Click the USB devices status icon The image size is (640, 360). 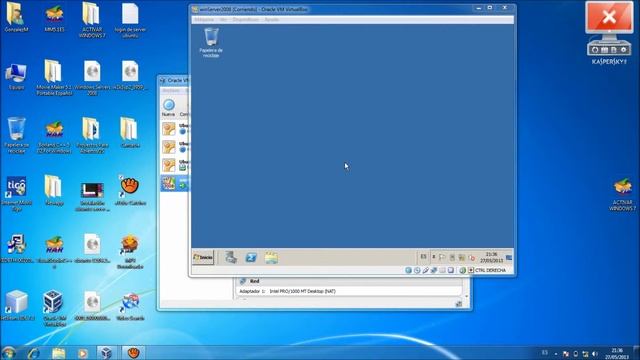tap(425, 270)
